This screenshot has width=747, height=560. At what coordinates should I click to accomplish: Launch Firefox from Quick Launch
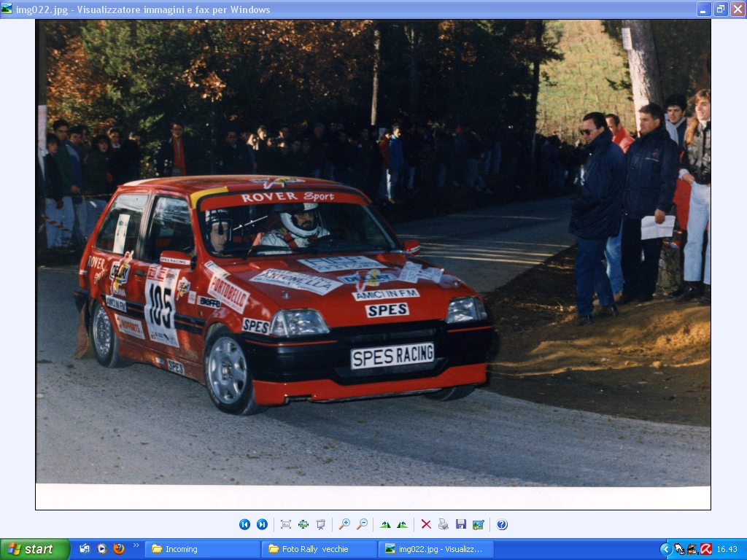(x=119, y=549)
